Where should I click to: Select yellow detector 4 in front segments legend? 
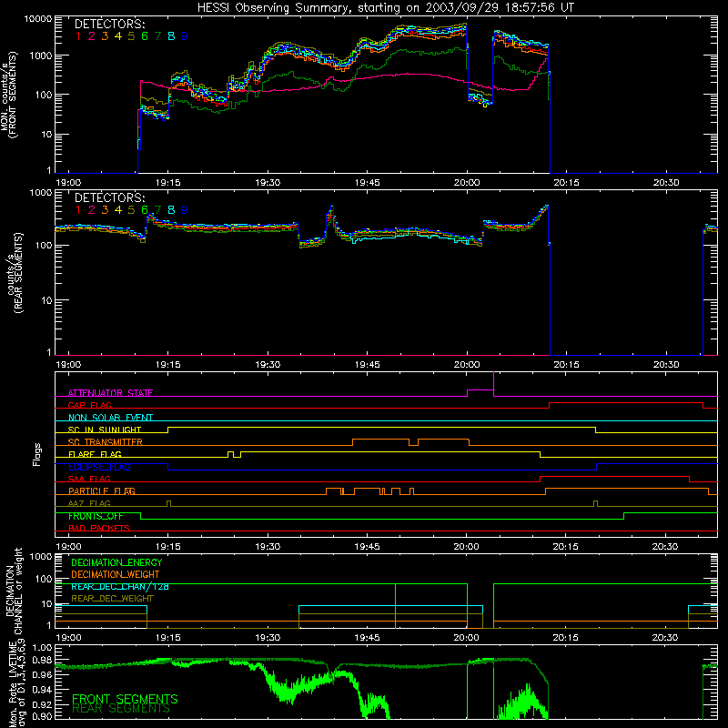tap(118, 36)
